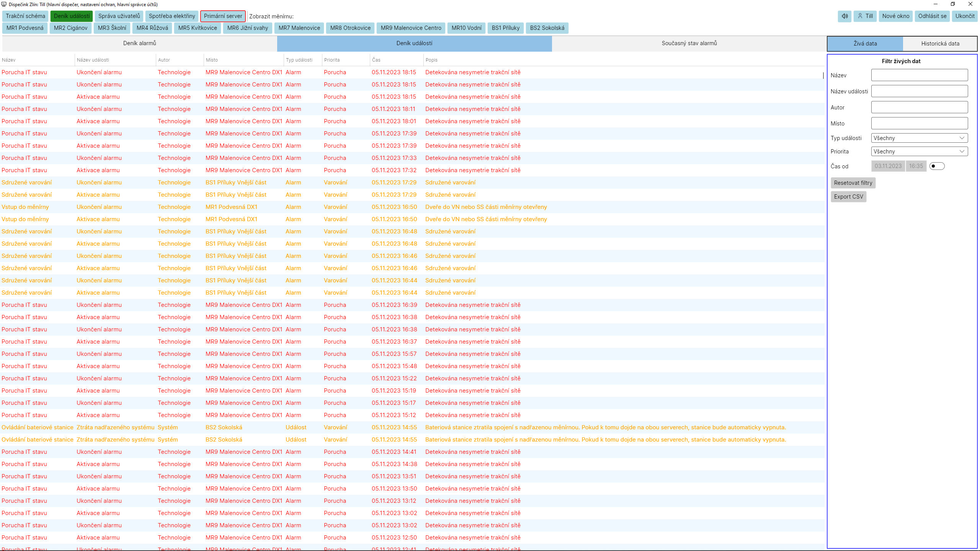Click Resetovat filtry button
The height and width of the screenshot is (551, 980).
[853, 183]
